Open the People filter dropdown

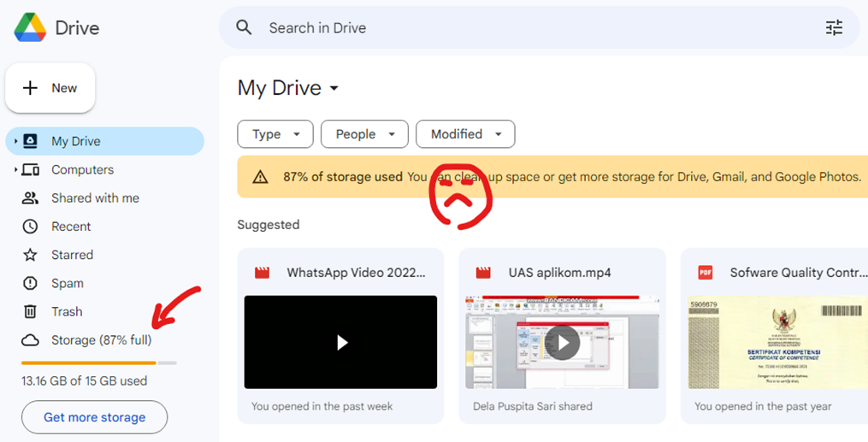tap(364, 134)
